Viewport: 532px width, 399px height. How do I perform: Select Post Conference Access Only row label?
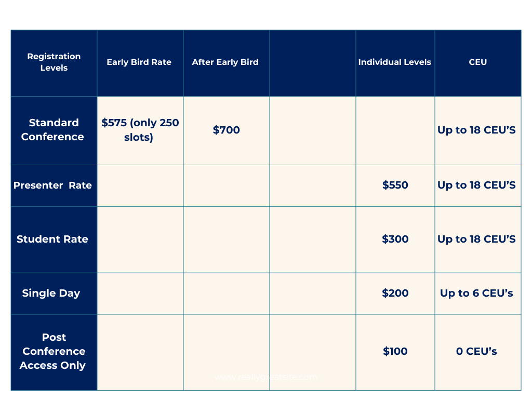click(54, 352)
